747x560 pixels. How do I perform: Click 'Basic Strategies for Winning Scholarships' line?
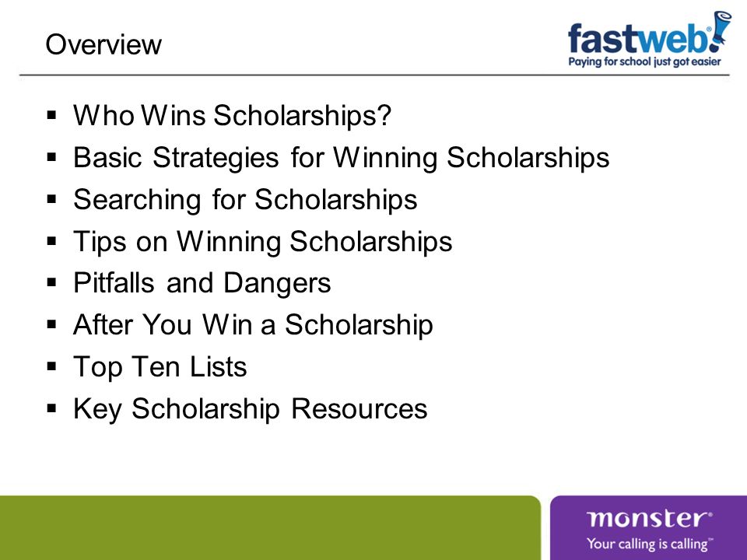pos(341,158)
